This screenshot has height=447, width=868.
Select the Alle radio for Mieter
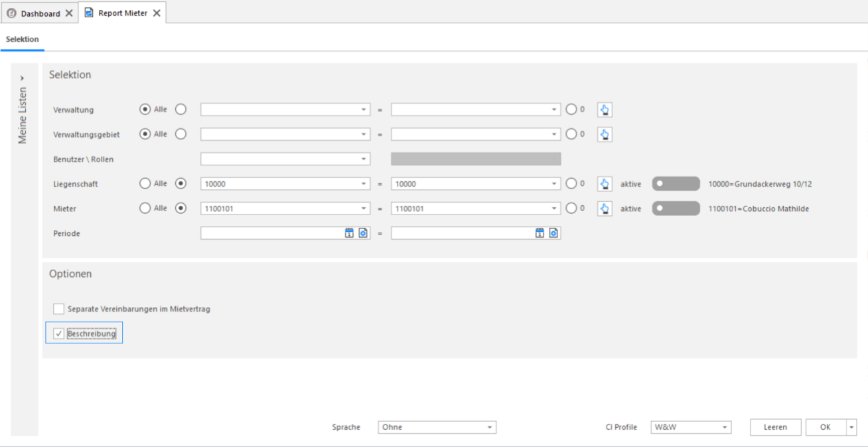145,209
